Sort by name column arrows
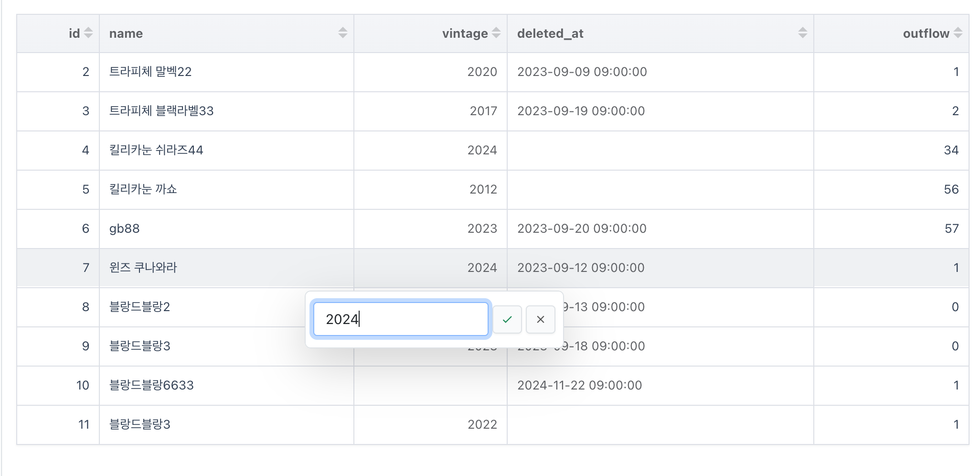 tap(343, 33)
